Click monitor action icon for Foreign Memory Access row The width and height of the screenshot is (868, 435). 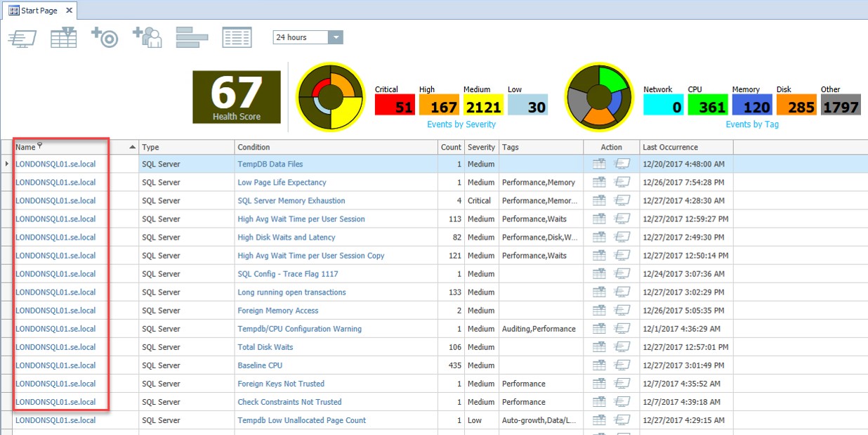622,310
